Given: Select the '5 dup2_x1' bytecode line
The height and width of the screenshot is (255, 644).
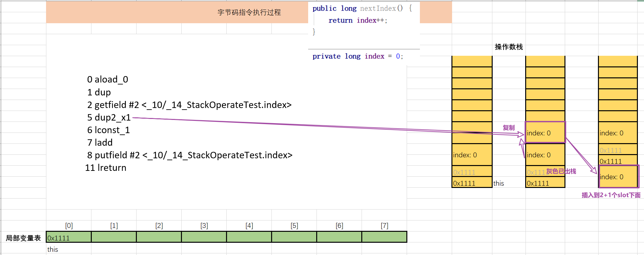Looking at the screenshot, I should 109,117.
